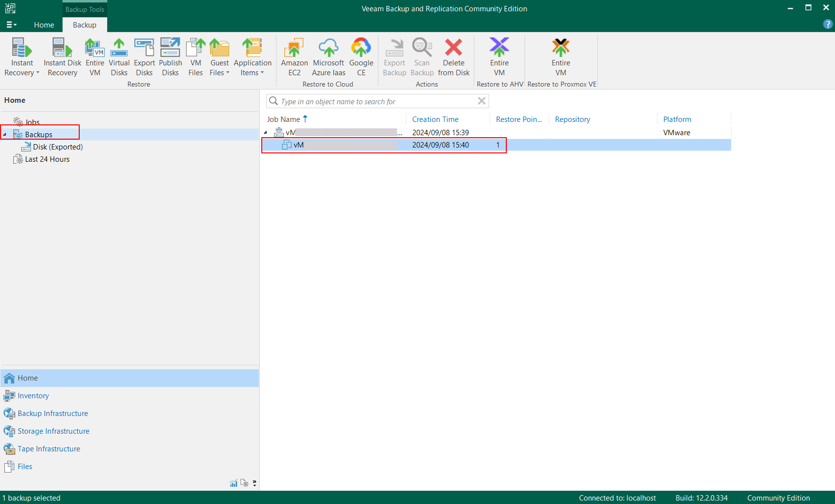Viewport: 835px width, 504px height.
Task: Click the Microsoft Azure IaaS icon
Action: (328, 48)
